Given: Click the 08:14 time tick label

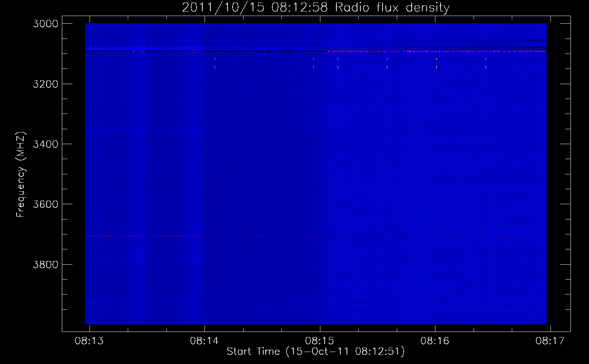Looking at the screenshot, I should pyautogui.click(x=205, y=341).
